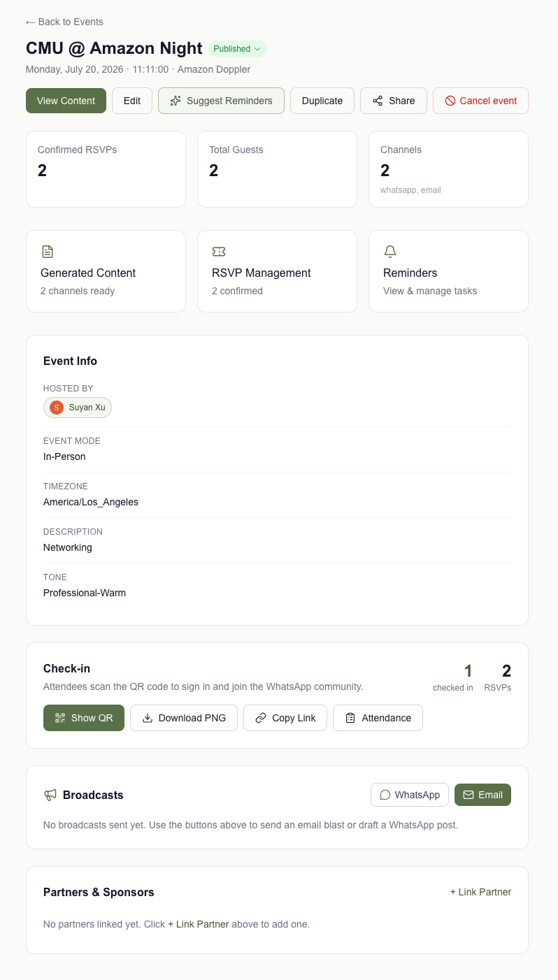Select + Link Partner to add a sponsor
The height and width of the screenshot is (980, 558).
[480, 892]
